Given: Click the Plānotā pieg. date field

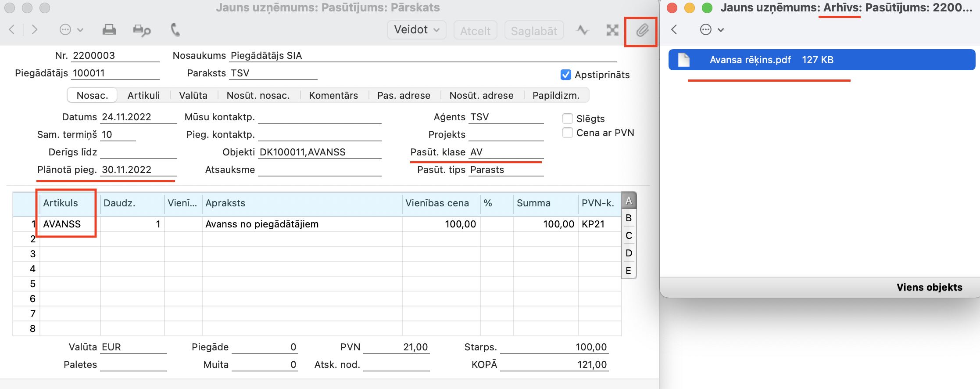Looking at the screenshot, I should (x=138, y=170).
